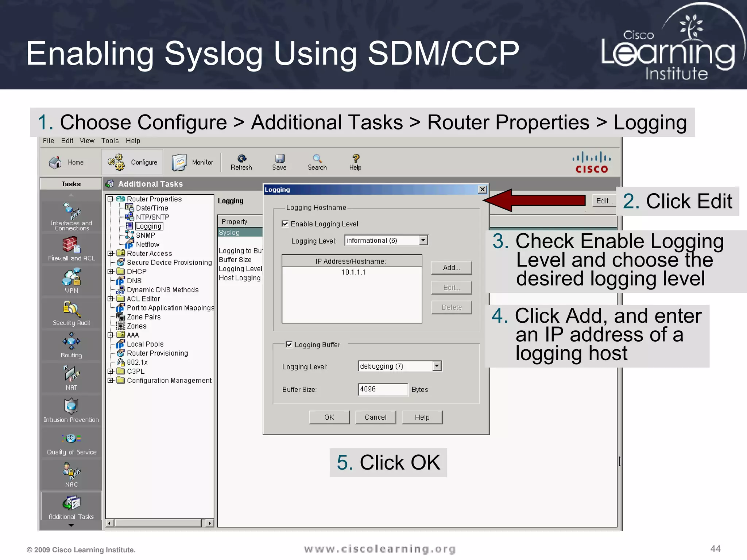This screenshot has height=560, width=747.
Task: Open debugging (7) buffer level dropdown
Action: coord(437,366)
